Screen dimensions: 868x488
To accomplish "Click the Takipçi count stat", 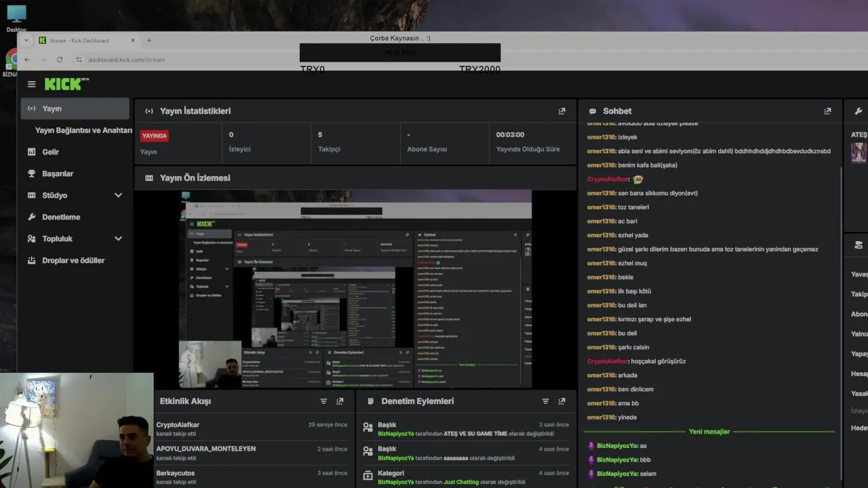I will point(355,142).
